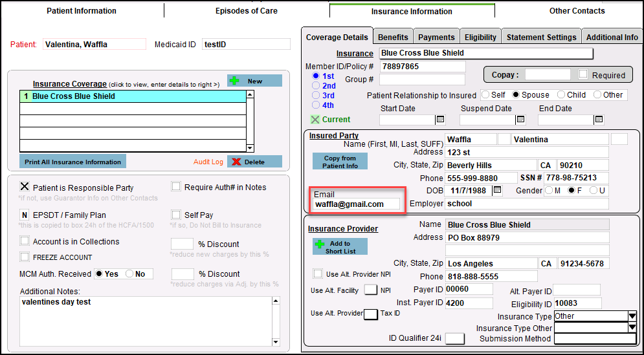Click Copy from Patient Info button
This screenshot has height=355, width=644.
340,162
